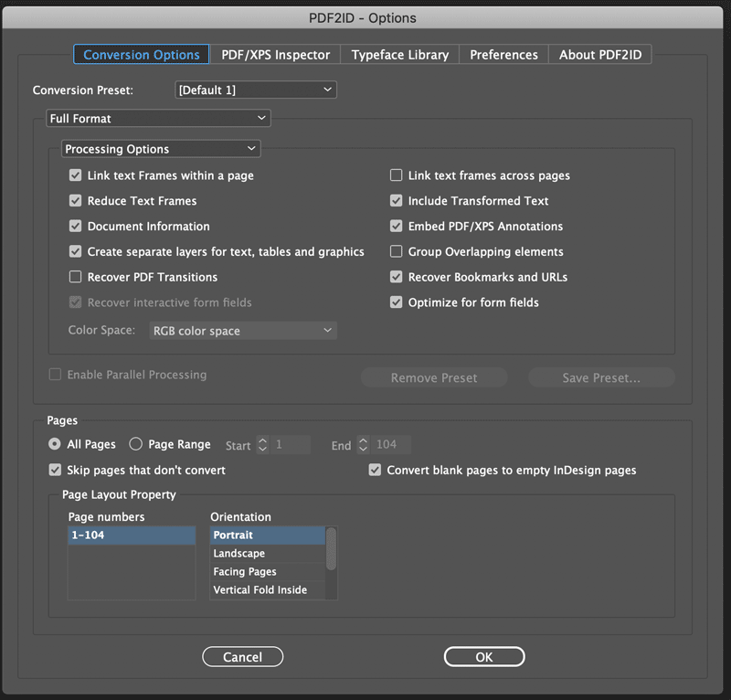Uncheck Skip pages that don't convert
731x700 pixels.
point(56,471)
